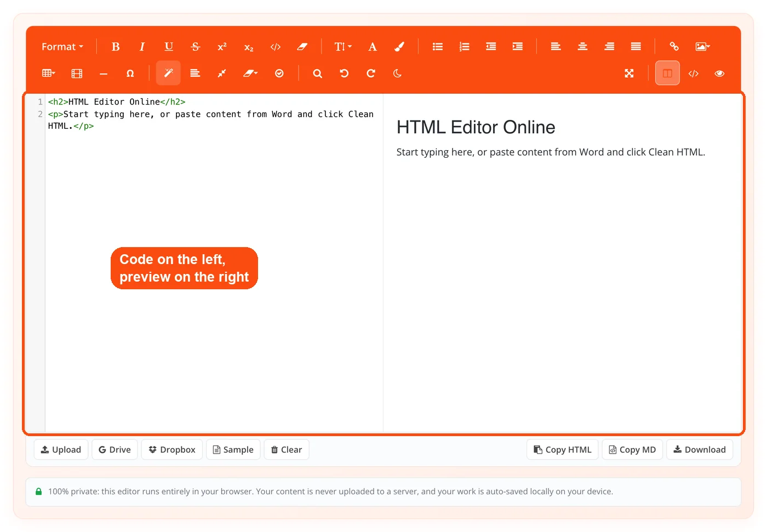Open the font size dropdown
Image resolution: width=767 pixels, height=532 pixels.
[x=343, y=47]
